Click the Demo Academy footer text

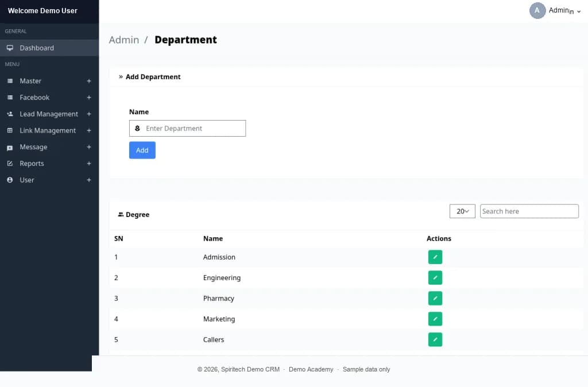311,369
